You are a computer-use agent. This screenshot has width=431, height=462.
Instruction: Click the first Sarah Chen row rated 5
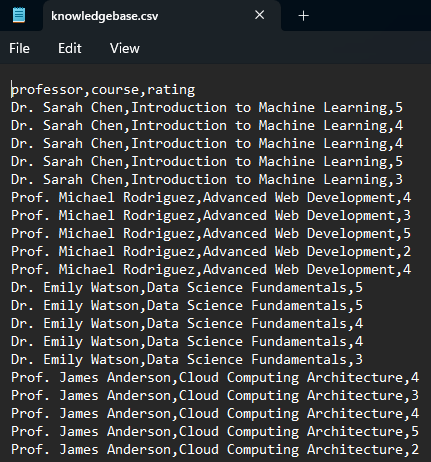(x=207, y=108)
